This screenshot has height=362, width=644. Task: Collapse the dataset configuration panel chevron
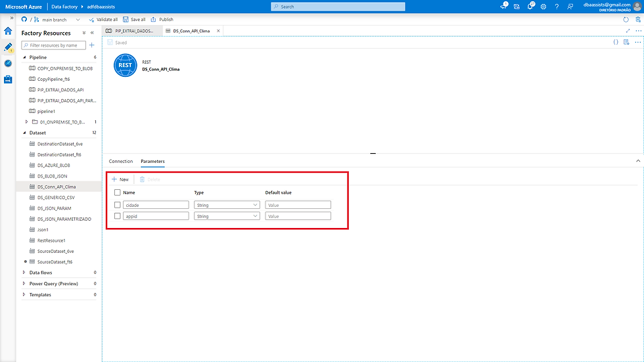click(x=638, y=161)
